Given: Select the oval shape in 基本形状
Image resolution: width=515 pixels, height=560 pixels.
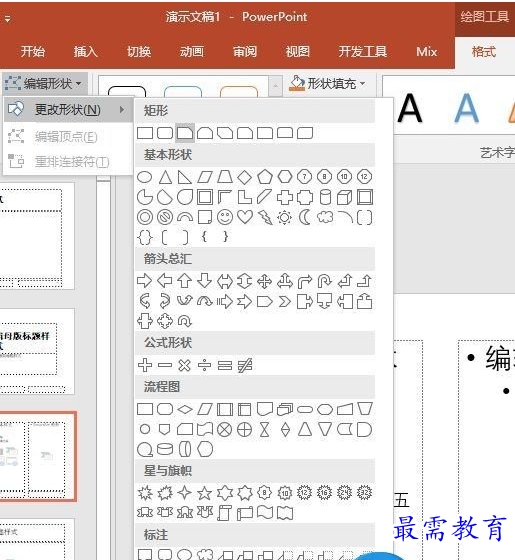Looking at the screenshot, I should [145, 177].
